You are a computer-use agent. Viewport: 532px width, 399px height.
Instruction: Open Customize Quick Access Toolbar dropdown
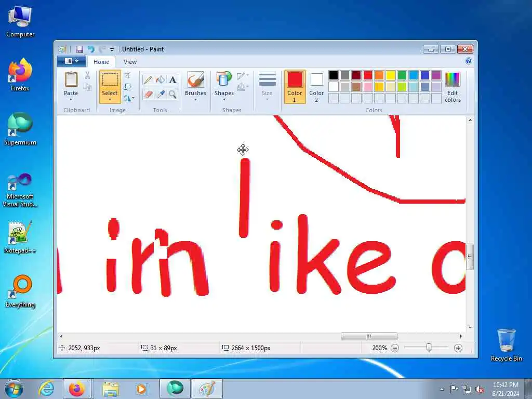[112, 49]
